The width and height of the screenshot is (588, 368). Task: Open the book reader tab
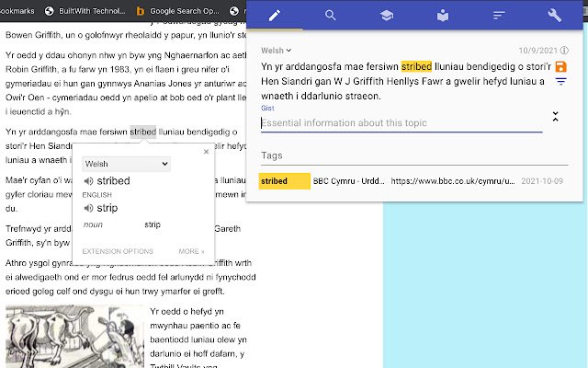[x=443, y=16]
